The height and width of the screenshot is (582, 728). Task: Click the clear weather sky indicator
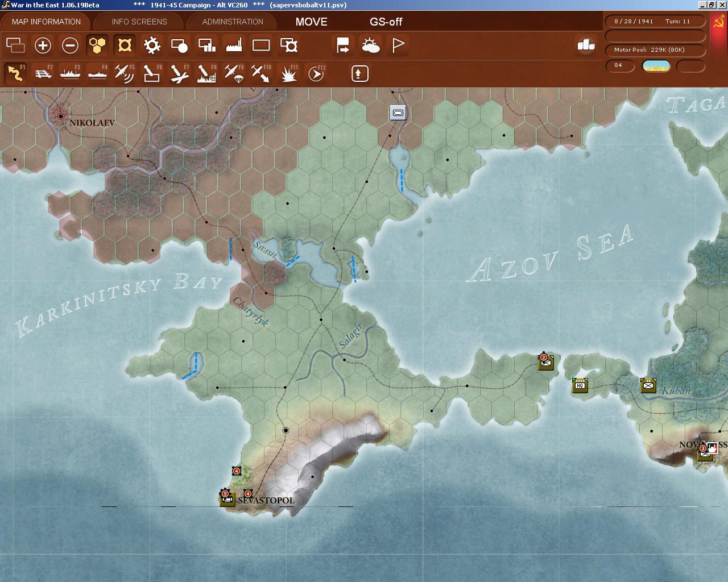[656, 66]
